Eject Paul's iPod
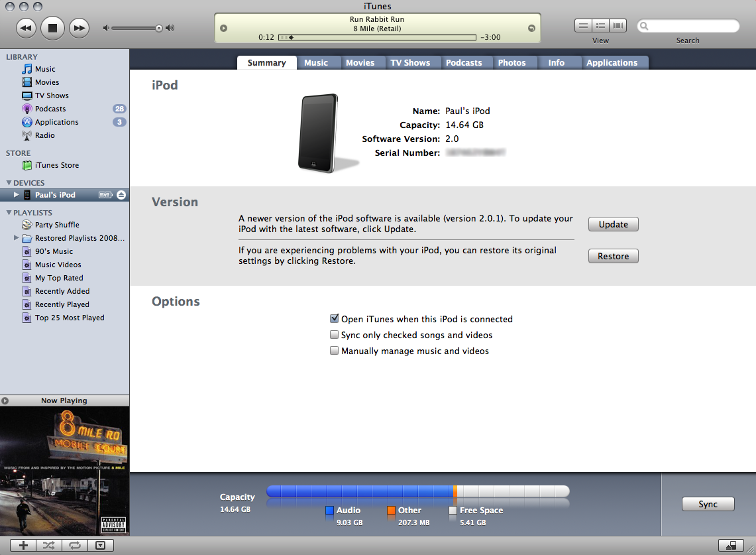The width and height of the screenshot is (756, 555). (121, 195)
